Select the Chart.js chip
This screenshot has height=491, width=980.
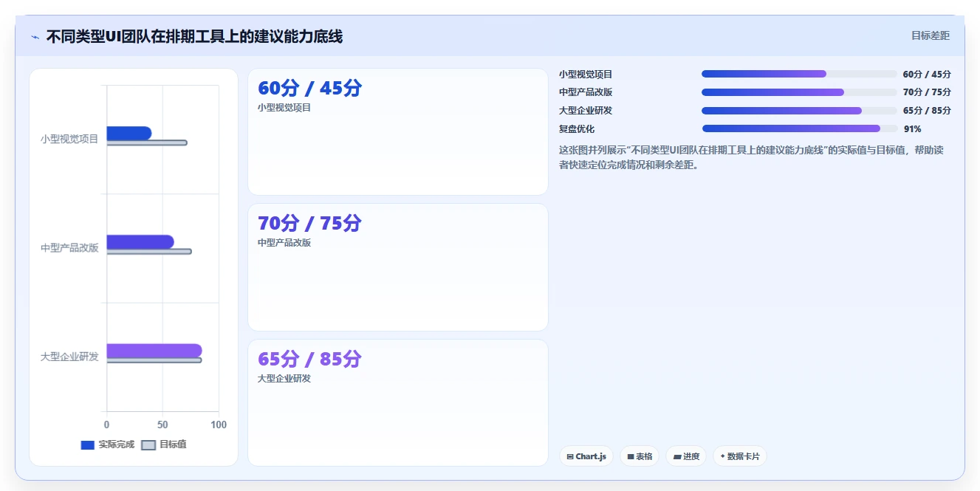(586, 456)
